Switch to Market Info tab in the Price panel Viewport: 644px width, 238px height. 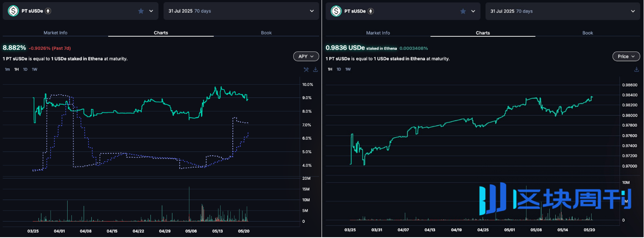(x=378, y=32)
